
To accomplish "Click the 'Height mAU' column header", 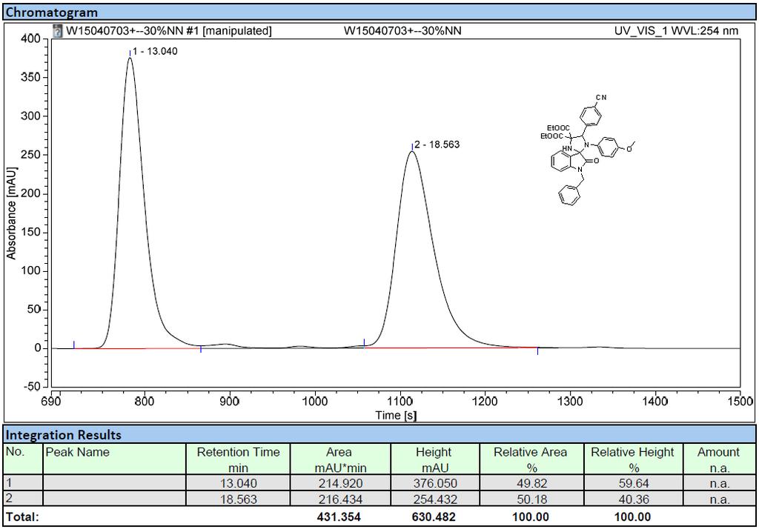I will pos(434,459).
